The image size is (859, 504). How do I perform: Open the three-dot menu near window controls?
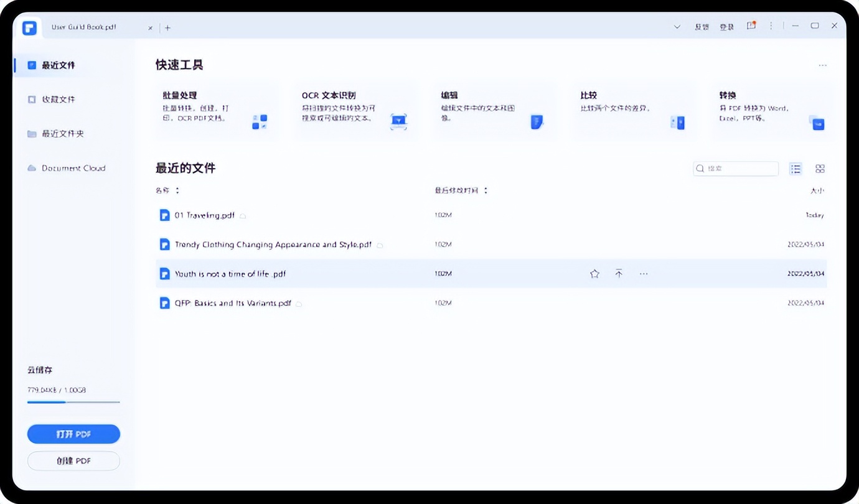tap(771, 26)
